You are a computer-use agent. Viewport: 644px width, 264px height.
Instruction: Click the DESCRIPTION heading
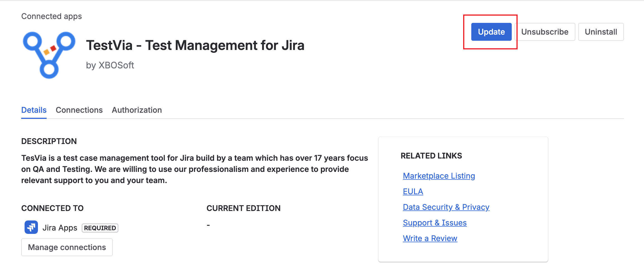[49, 141]
